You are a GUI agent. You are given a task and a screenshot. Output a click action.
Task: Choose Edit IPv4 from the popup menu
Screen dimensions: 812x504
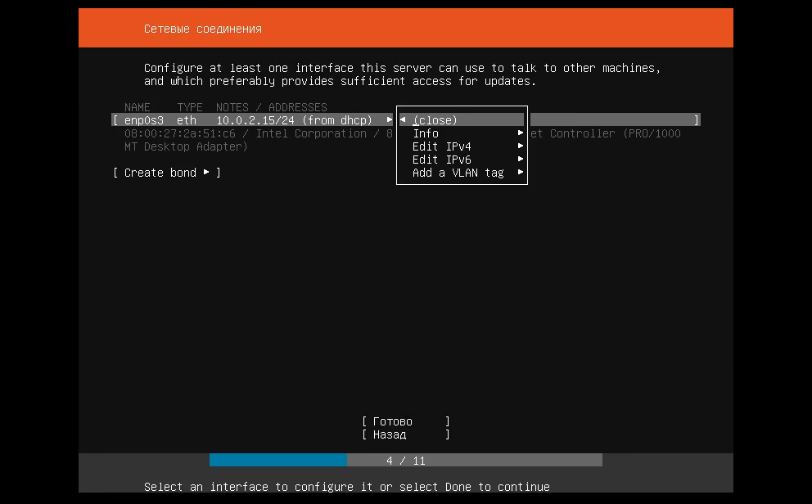pyautogui.click(x=442, y=146)
